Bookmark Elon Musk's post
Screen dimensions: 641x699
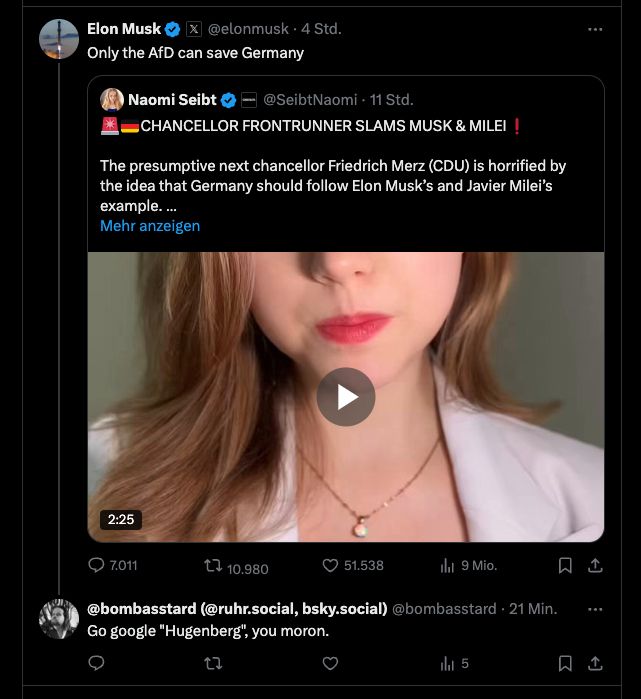(565, 565)
